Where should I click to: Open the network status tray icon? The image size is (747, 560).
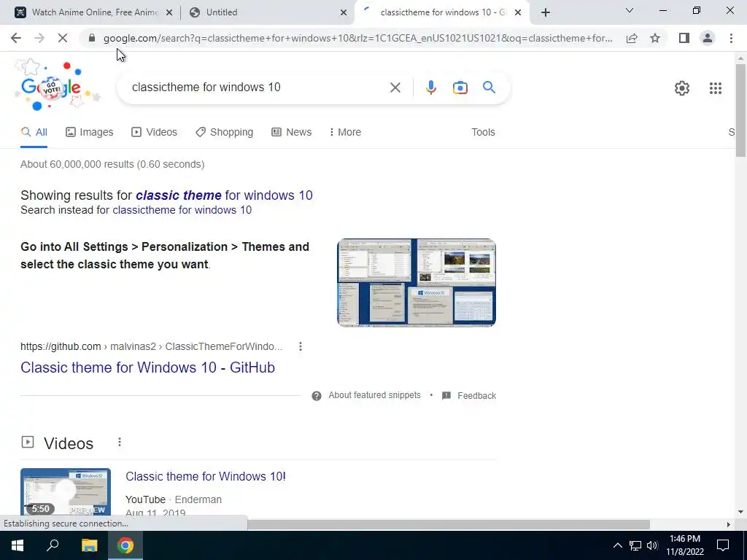[x=635, y=545]
